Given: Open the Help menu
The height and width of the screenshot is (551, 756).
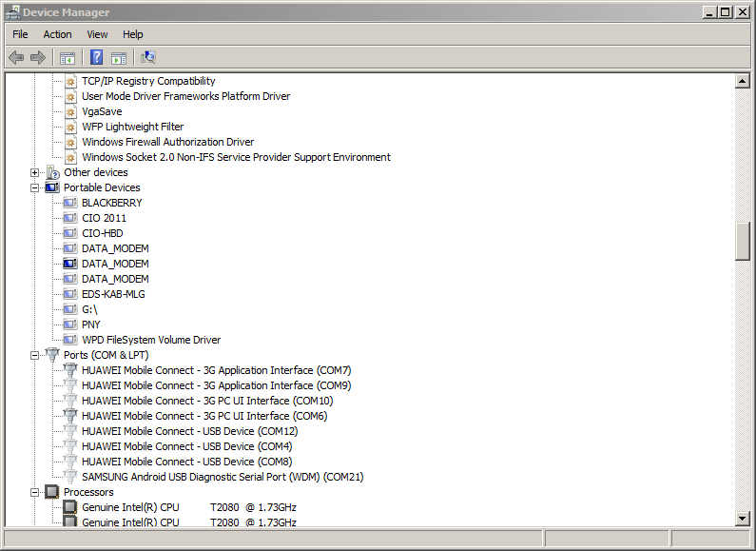Looking at the screenshot, I should (132, 34).
